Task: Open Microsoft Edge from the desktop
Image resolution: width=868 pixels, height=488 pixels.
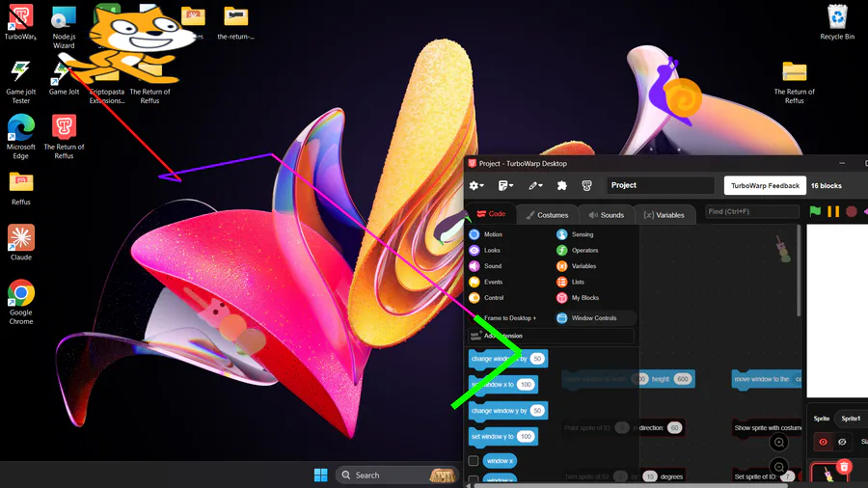Action: click(x=20, y=137)
